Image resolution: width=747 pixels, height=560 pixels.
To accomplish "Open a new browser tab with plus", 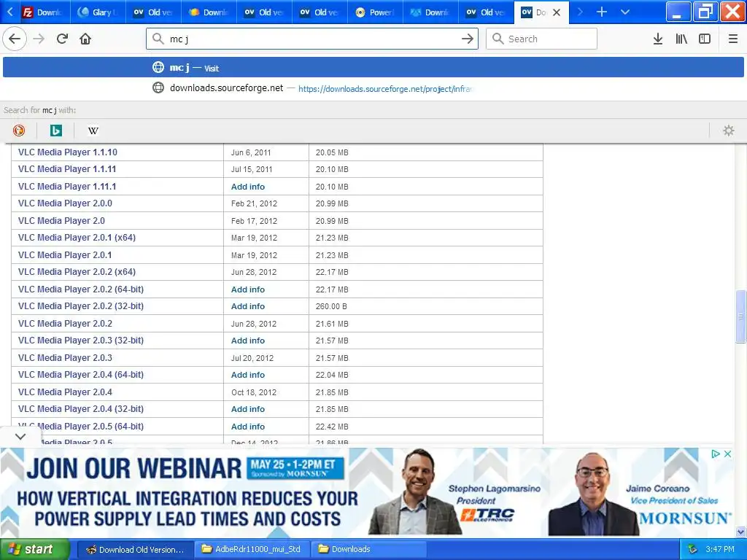I will click(x=602, y=12).
